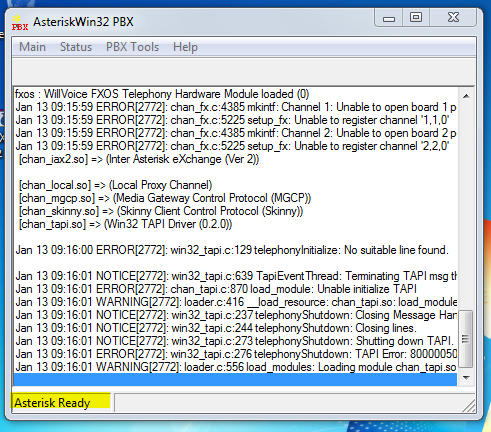Click the window resize grip corner
Viewport: 491px width, 432px height.
(469, 406)
